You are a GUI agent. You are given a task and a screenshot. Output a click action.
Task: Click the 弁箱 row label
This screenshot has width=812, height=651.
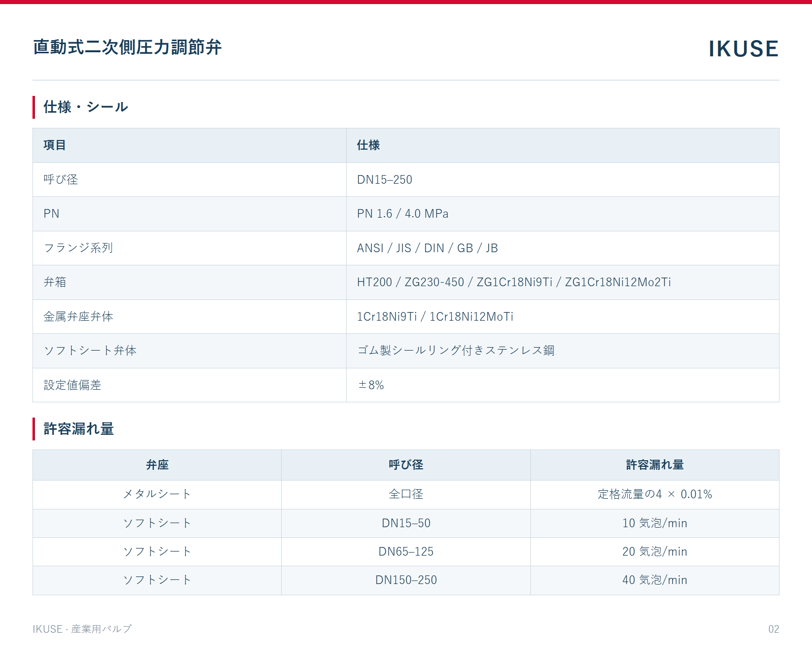tap(55, 282)
